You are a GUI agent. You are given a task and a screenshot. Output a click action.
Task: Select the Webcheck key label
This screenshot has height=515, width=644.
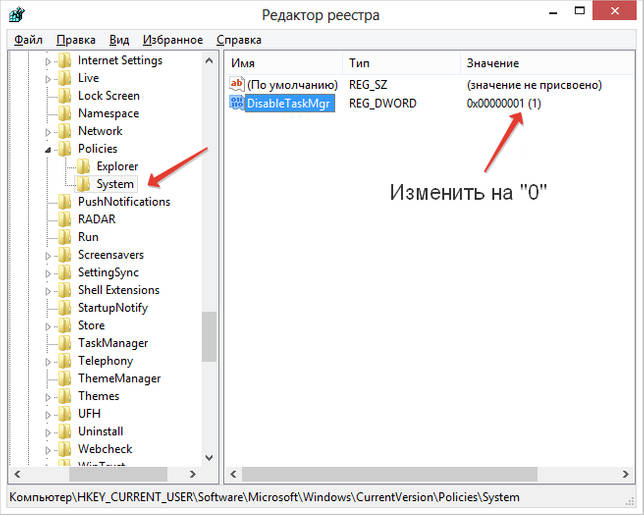105,449
